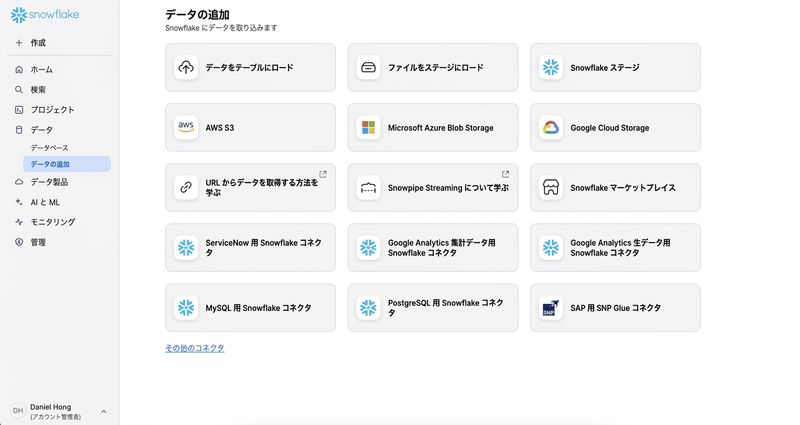Select Microsoft Azure Blob Storage card
The height and width of the screenshot is (425, 800).
[x=433, y=128]
